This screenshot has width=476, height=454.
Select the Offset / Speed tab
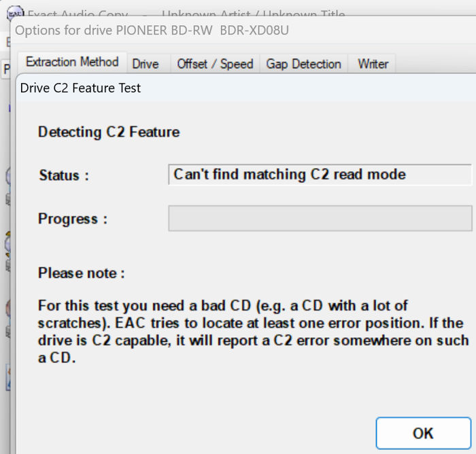215,64
